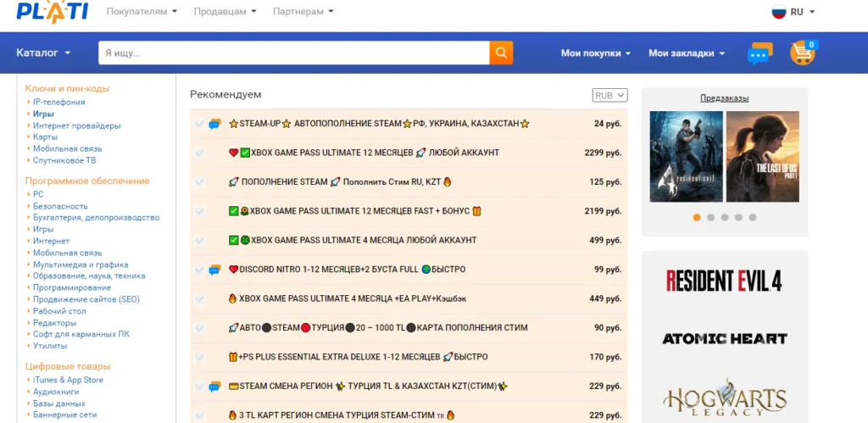Open the Мои закладки dropdown

(687, 53)
